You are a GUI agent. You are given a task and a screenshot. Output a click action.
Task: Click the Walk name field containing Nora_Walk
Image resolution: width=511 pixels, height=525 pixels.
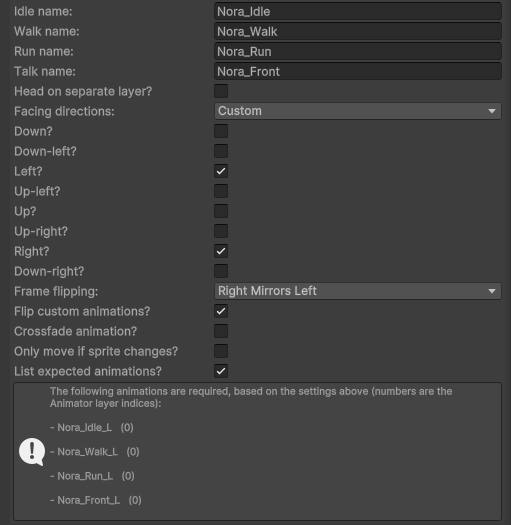click(x=358, y=31)
